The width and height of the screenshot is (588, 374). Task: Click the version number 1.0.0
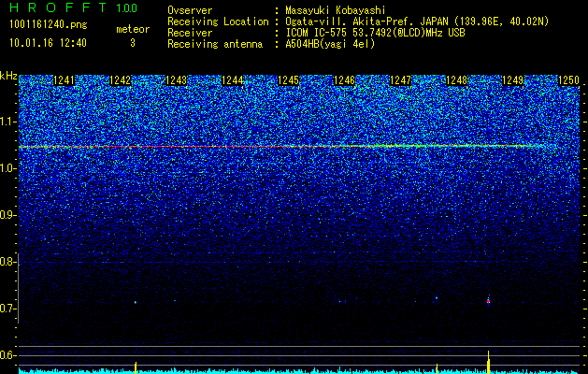coord(127,8)
